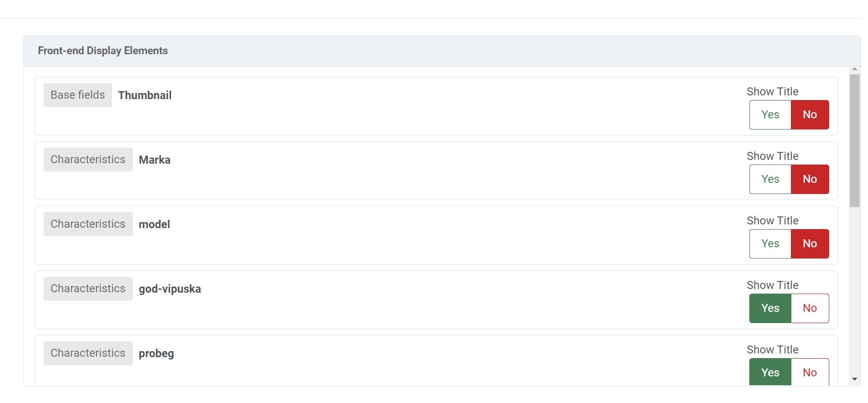Viewport: 868px width, 403px height.
Task: Click No for Marka Show Title
Action: click(x=810, y=179)
